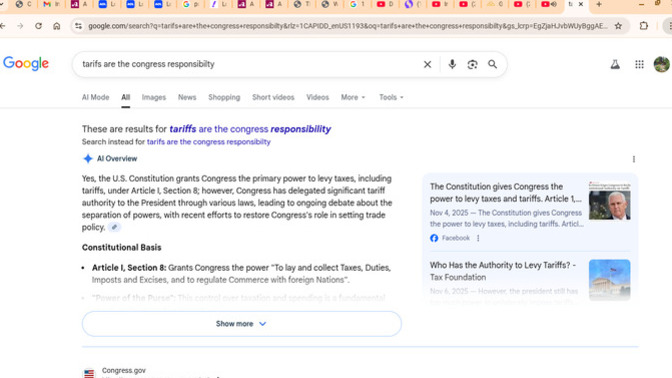Click the Google logo
Viewport: 672px width, 378px height.
coord(26,63)
